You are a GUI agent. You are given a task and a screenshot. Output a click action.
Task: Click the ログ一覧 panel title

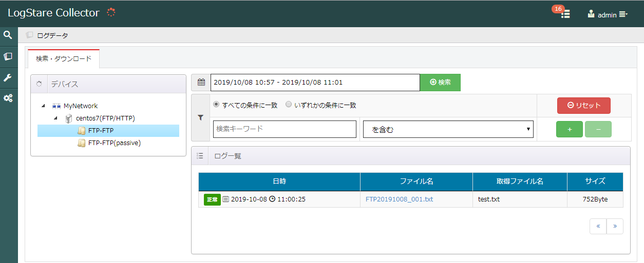pyautogui.click(x=228, y=156)
